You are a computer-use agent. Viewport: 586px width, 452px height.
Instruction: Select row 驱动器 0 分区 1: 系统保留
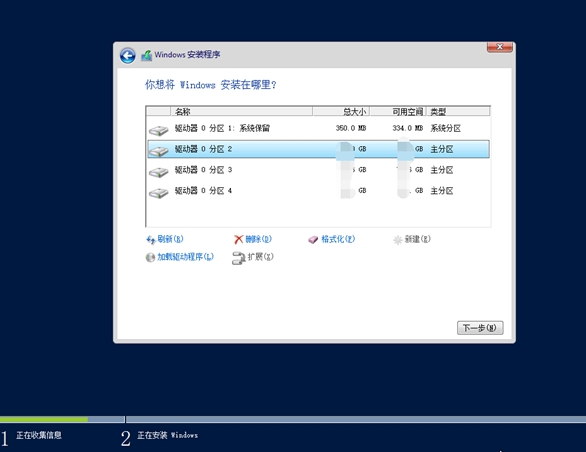[318, 128]
